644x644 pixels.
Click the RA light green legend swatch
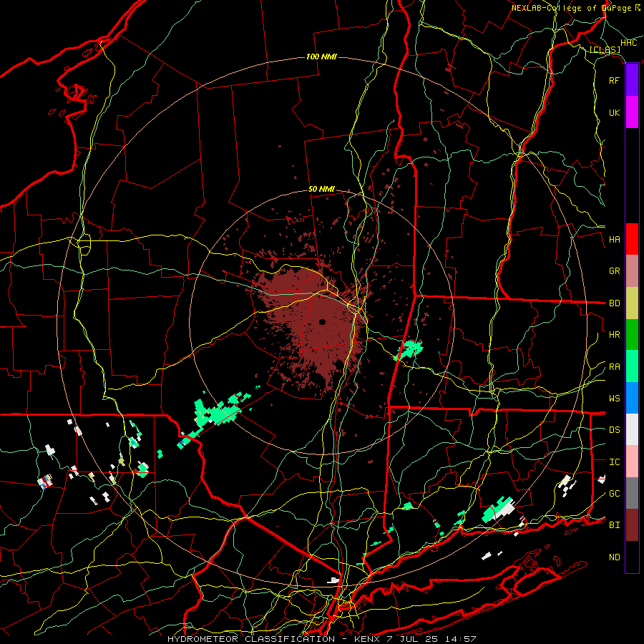632,366
